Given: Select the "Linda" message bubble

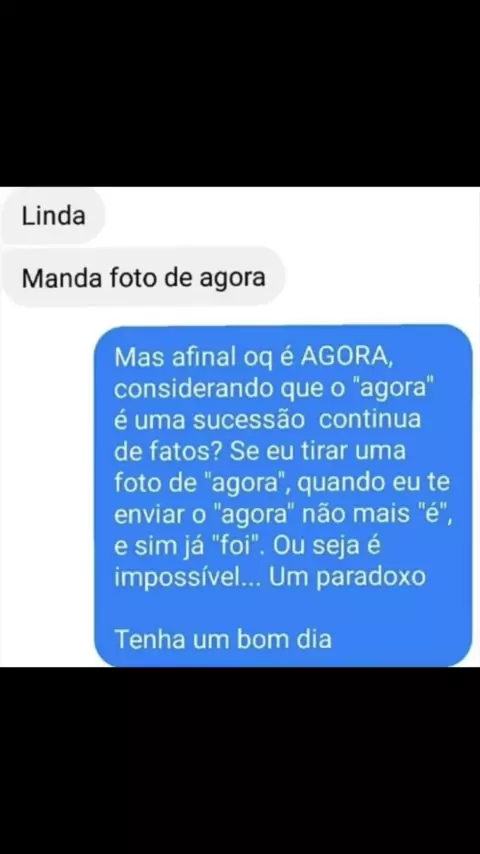Looking at the screenshot, I should pyautogui.click(x=53, y=216).
